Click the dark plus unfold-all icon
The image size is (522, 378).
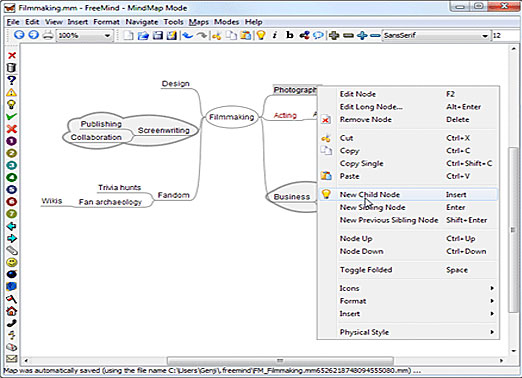coord(334,35)
